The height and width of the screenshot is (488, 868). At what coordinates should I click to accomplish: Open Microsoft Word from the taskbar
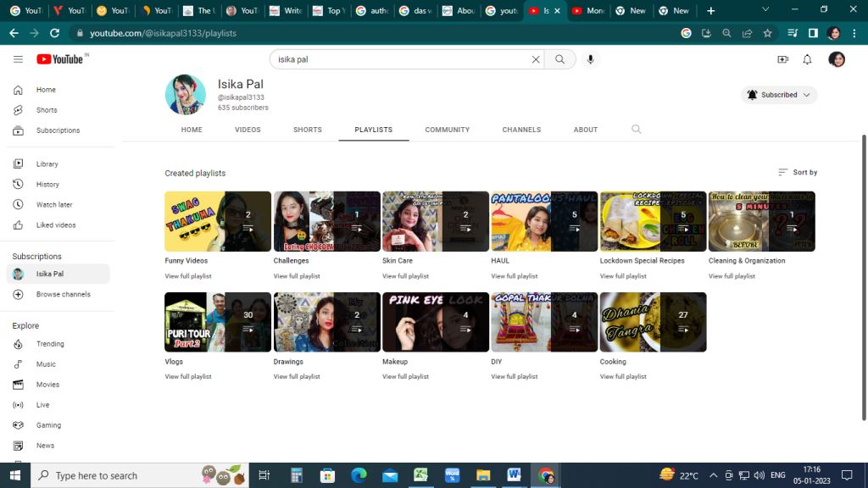click(x=514, y=475)
